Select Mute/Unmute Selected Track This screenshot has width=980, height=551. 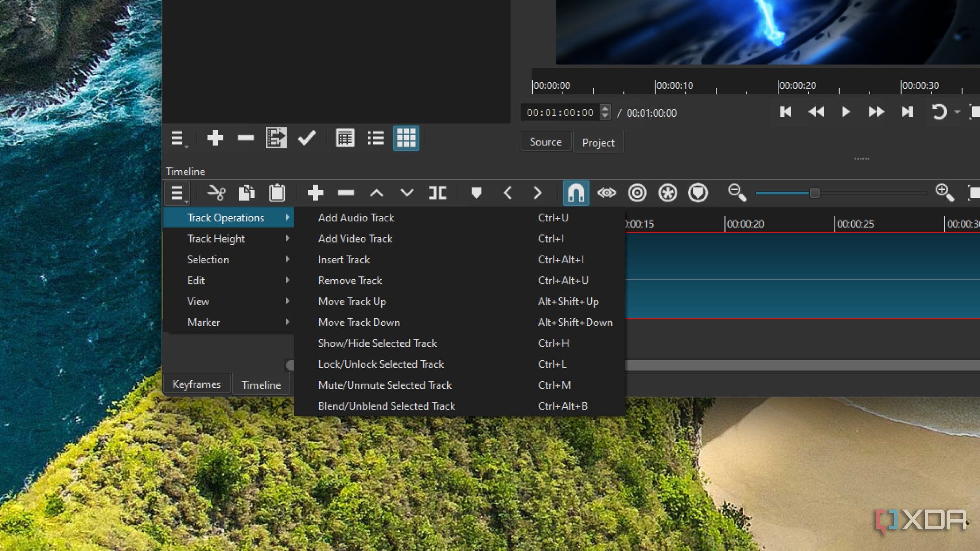pos(459,385)
